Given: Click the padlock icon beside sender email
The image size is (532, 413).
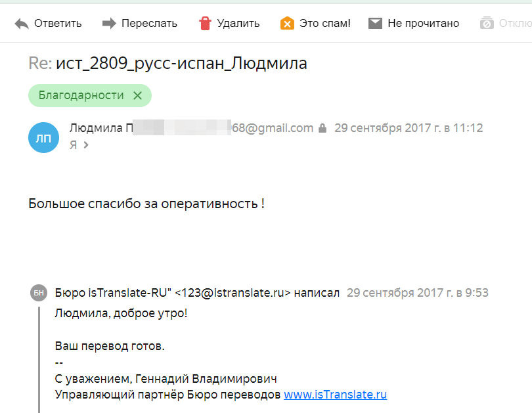Looking at the screenshot, I should (322, 128).
